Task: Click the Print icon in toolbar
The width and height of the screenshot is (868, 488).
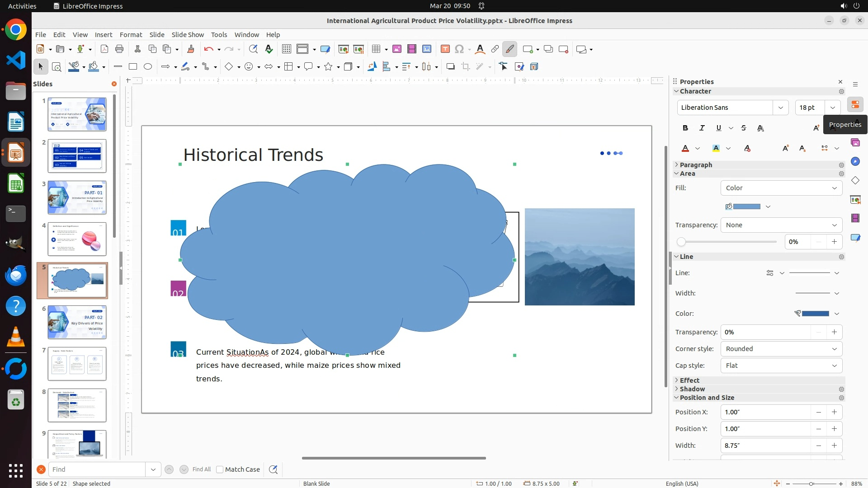Action: pos(119,49)
